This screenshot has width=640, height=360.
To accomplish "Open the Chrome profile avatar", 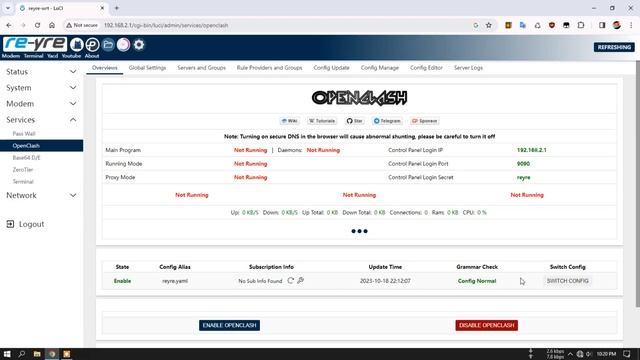I will (x=617, y=25).
